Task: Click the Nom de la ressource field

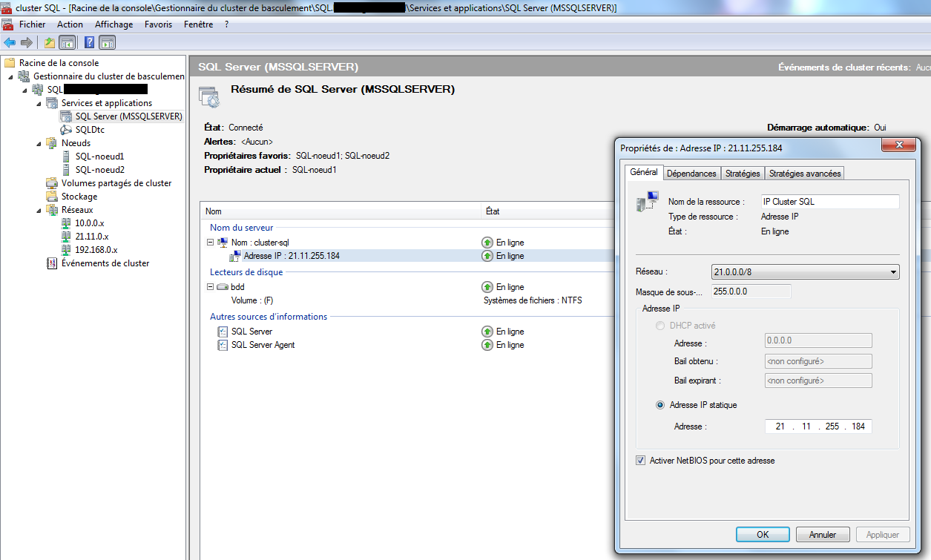Action: tap(829, 202)
